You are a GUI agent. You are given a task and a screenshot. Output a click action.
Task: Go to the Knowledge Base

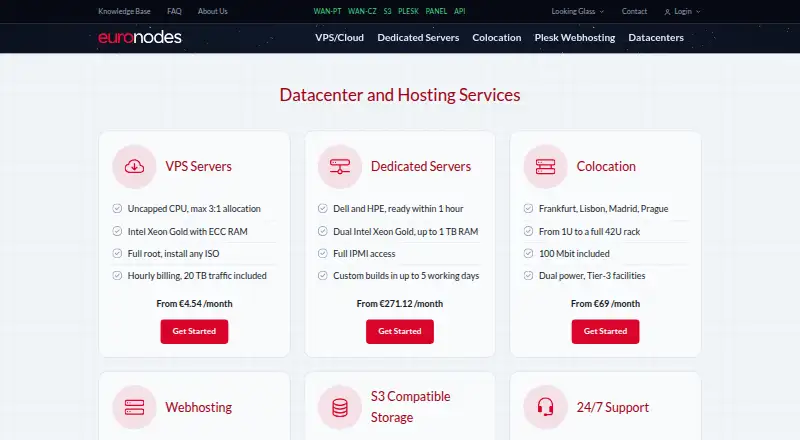pyautogui.click(x=124, y=11)
